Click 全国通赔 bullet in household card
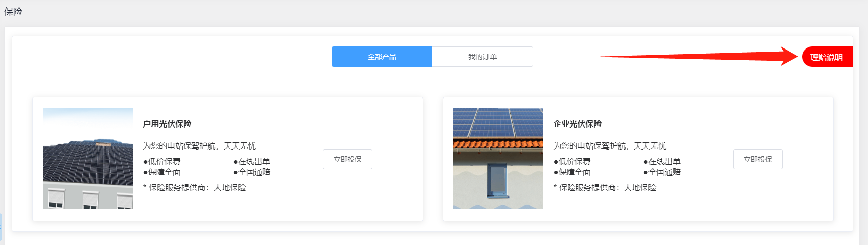 coord(252,172)
